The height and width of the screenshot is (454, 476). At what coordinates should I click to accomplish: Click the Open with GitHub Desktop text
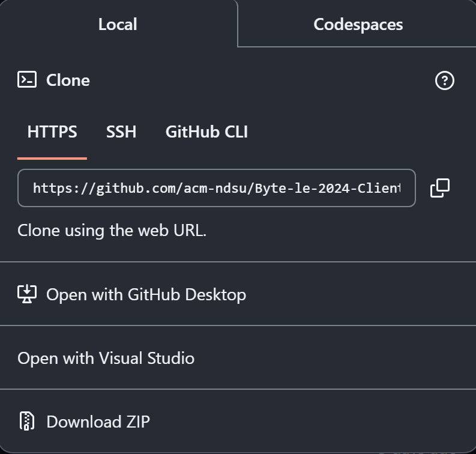coord(146,294)
